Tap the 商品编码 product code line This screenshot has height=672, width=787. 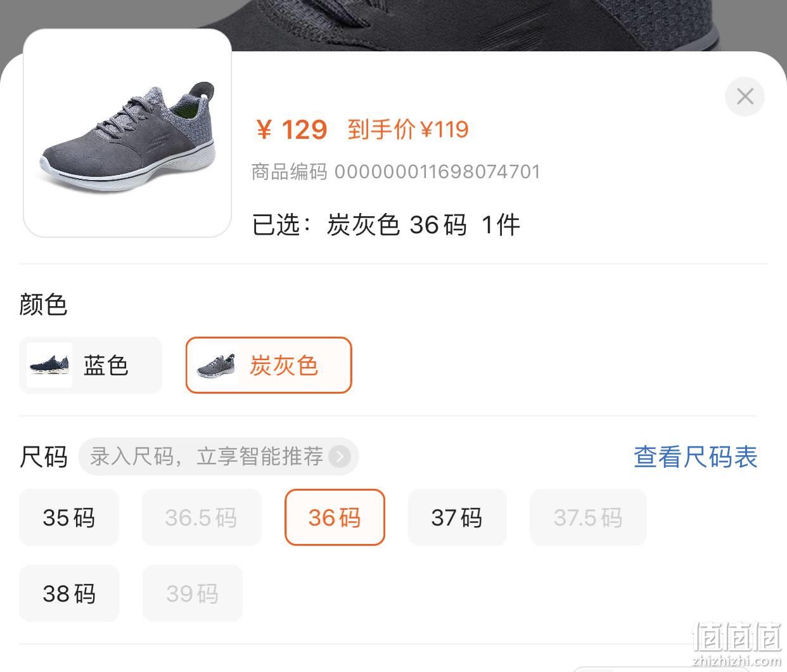click(x=396, y=172)
